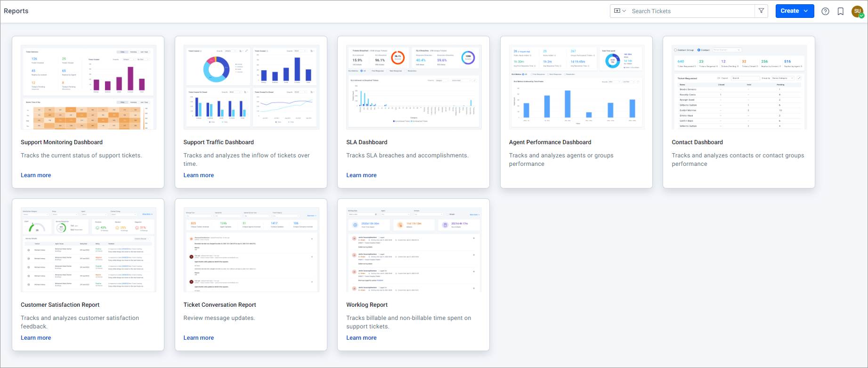Viewport: 868px width, 368px height.
Task: Open SLA Dashboard preview thumbnail
Action: tap(414, 87)
